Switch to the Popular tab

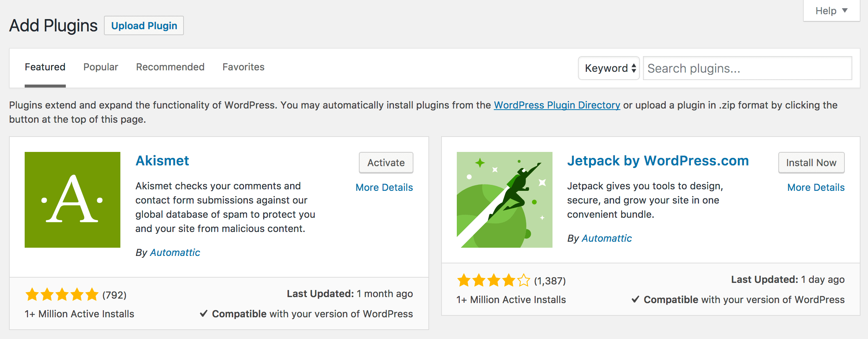101,67
